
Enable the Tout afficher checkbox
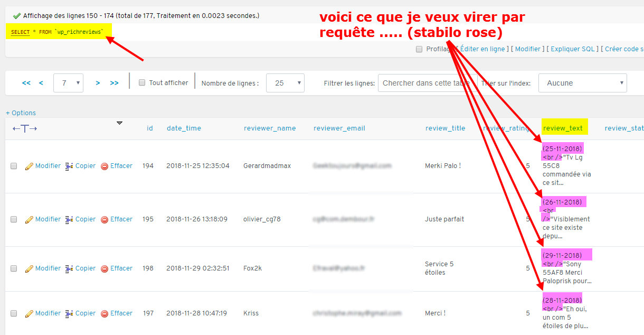[x=141, y=82]
